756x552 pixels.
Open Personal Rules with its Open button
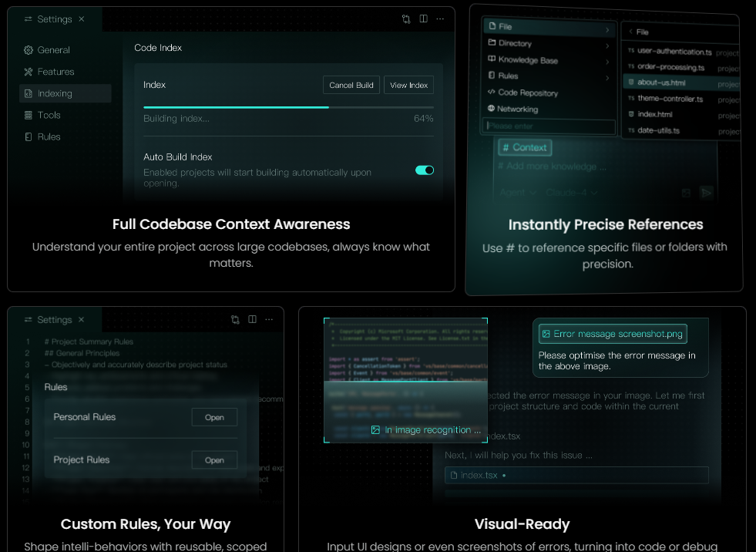pos(214,417)
